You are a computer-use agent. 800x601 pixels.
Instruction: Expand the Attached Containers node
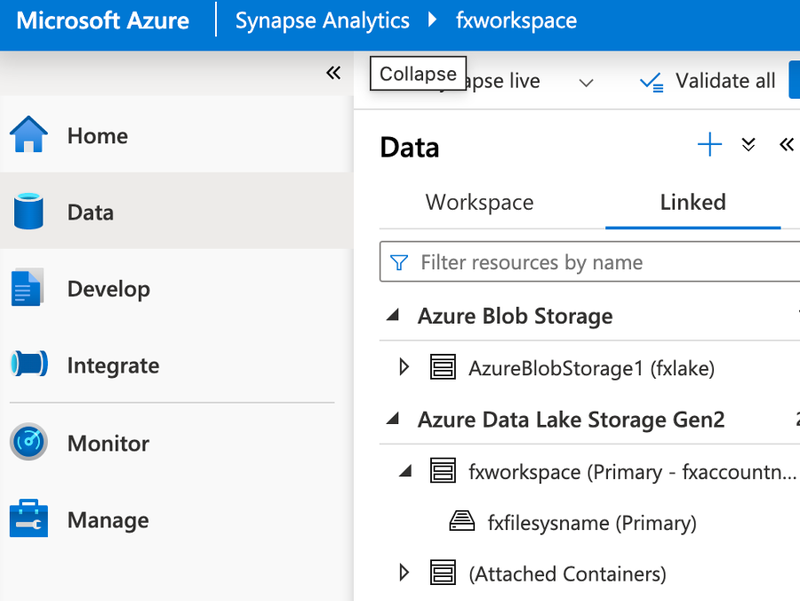pyautogui.click(x=404, y=572)
